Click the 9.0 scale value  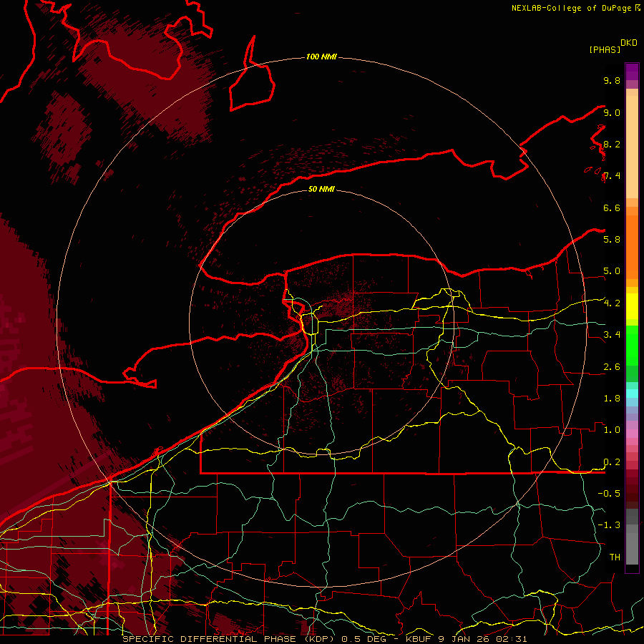tap(612, 112)
